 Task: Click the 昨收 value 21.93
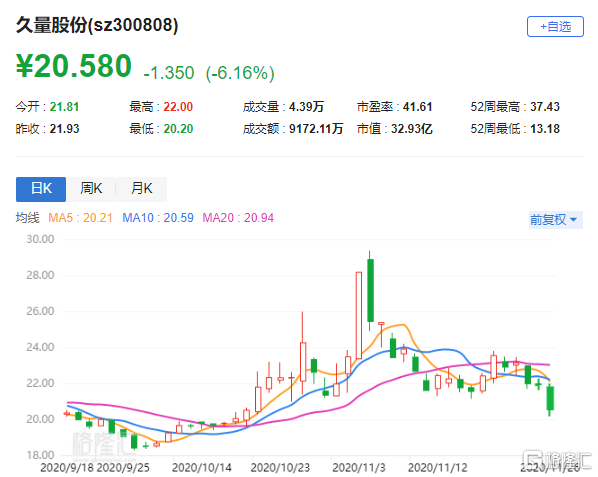(x=64, y=129)
